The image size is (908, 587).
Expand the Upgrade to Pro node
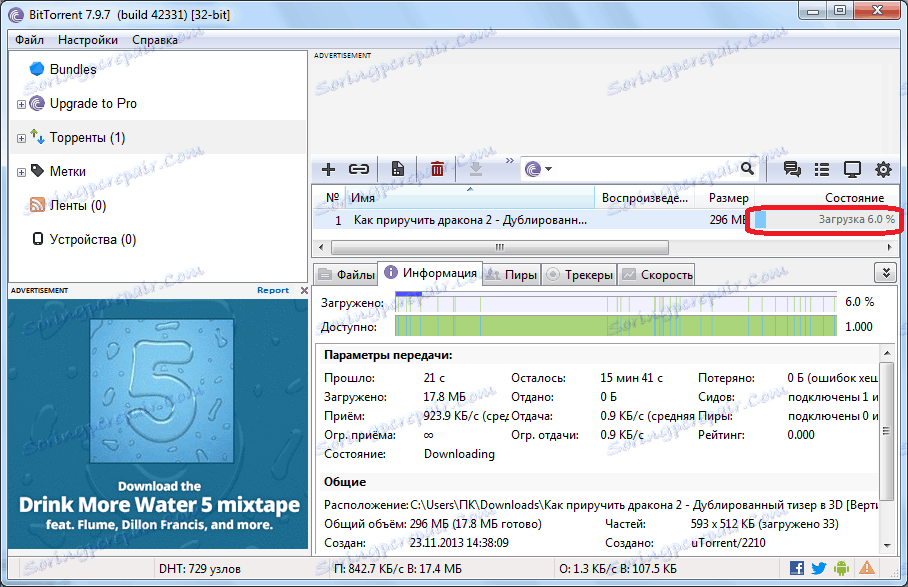pyautogui.click(x=21, y=104)
